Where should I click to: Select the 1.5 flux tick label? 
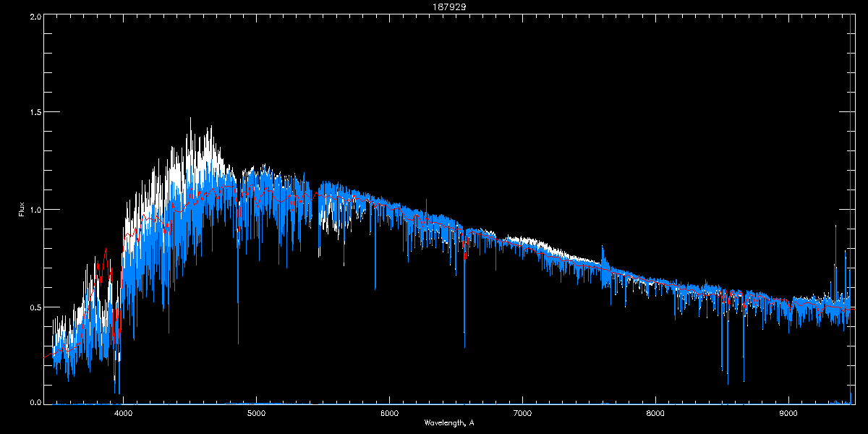pyautogui.click(x=35, y=113)
